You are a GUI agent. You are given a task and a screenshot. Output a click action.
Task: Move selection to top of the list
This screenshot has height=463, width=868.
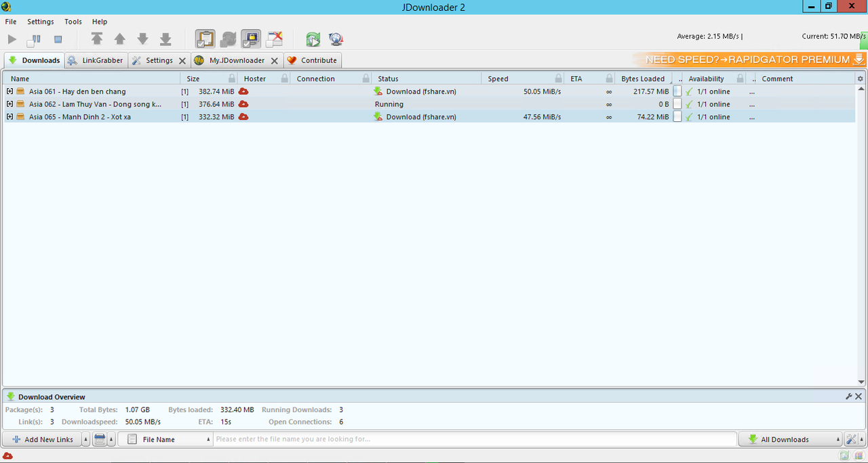[x=97, y=39]
